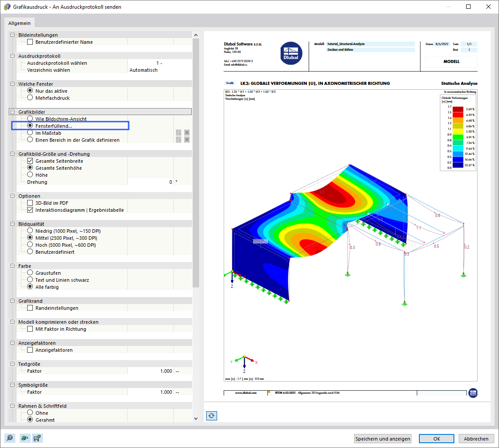Viewport: 499px width, 448px height.
Task: Edit the Textgröße Faktor value
Action: point(150,371)
